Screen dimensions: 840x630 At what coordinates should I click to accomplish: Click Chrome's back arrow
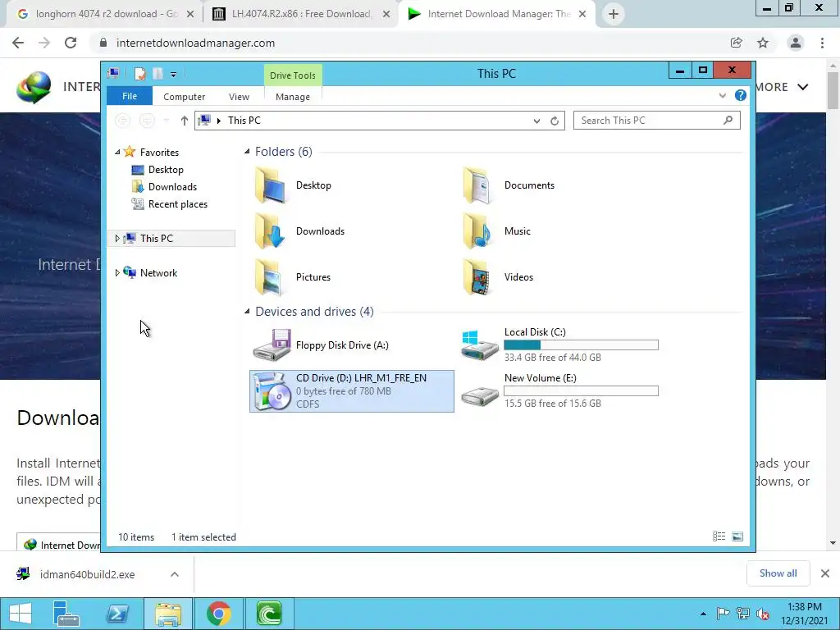[18, 43]
